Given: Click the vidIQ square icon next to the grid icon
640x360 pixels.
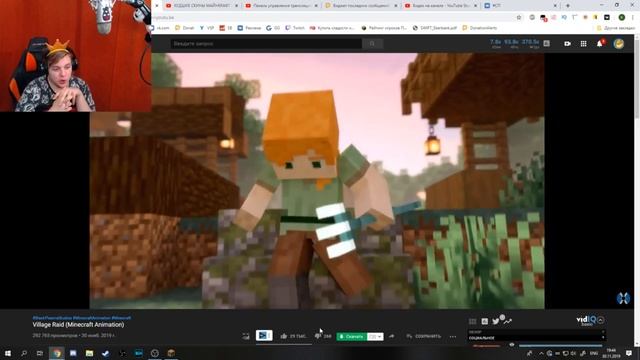Looking at the screenshot, I should click(484, 322).
